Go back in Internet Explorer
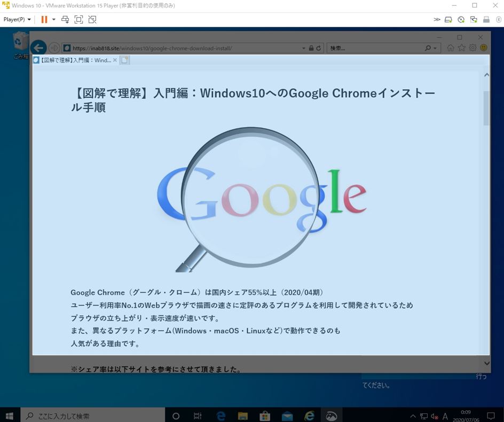504x422 pixels. (38, 48)
